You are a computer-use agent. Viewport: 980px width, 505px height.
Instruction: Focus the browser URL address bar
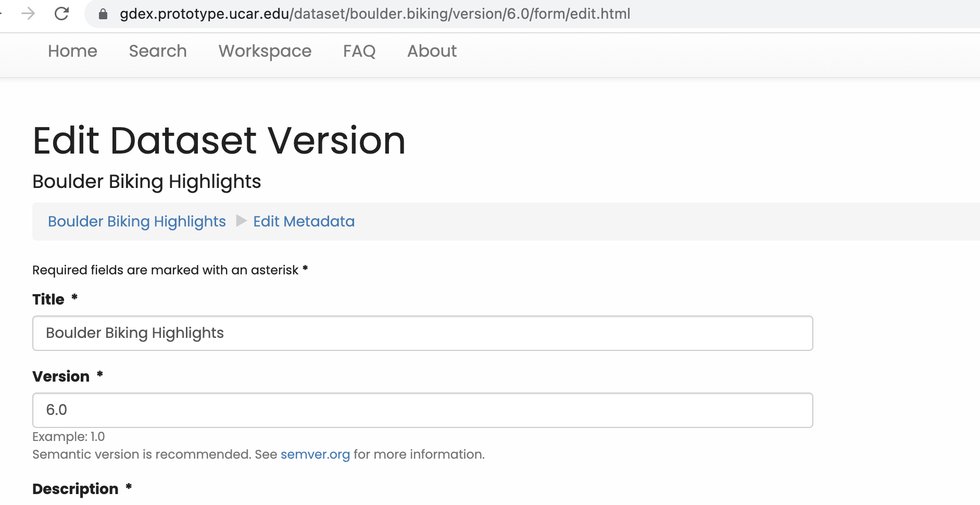[375, 14]
